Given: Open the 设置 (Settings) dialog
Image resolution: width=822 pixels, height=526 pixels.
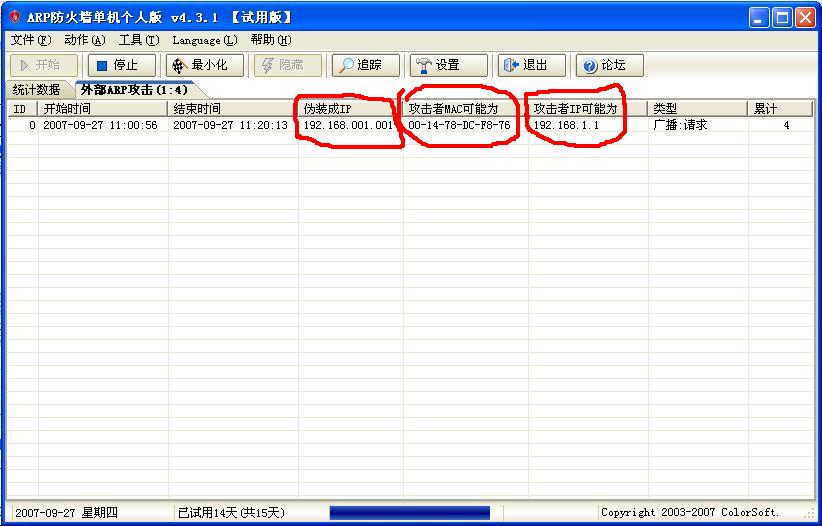Looking at the screenshot, I should (448, 65).
